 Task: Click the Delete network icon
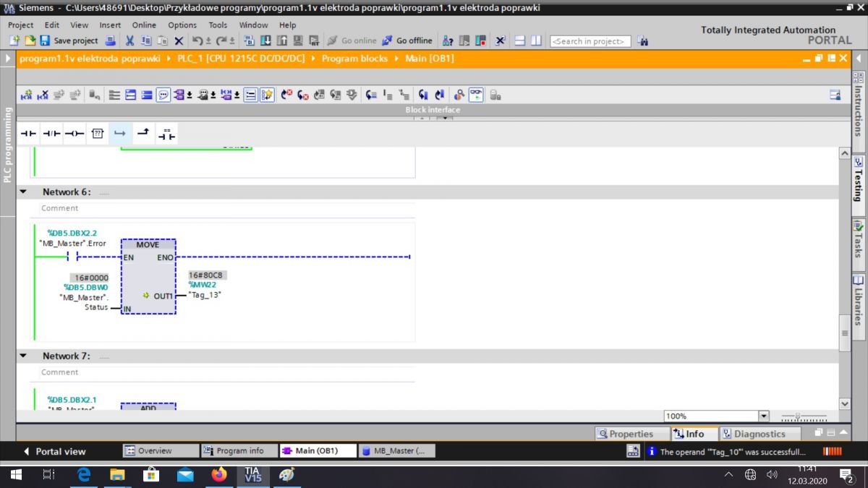coord(43,95)
